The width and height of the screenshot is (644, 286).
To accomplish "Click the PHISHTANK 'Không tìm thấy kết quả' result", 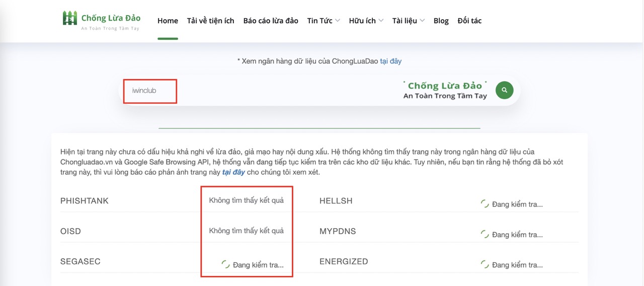I will pyautogui.click(x=246, y=200).
